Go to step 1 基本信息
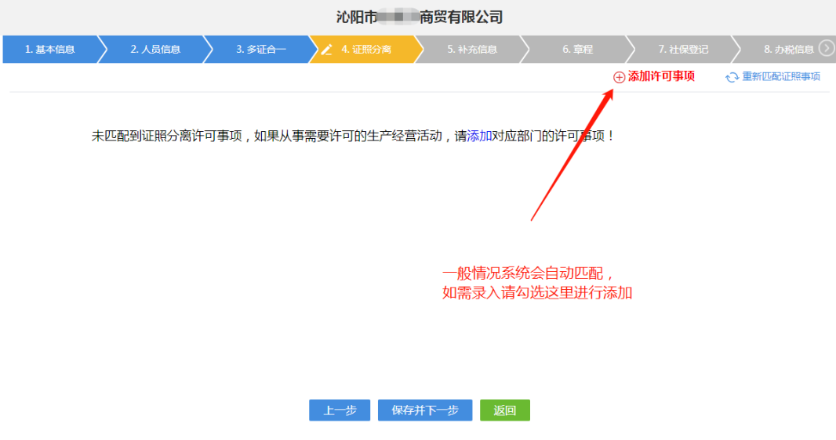Screen dimensions: 836x440 pyautogui.click(x=48, y=49)
